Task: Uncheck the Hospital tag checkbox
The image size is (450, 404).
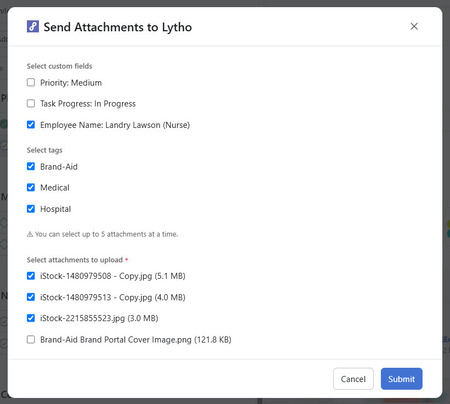Action: (31, 209)
